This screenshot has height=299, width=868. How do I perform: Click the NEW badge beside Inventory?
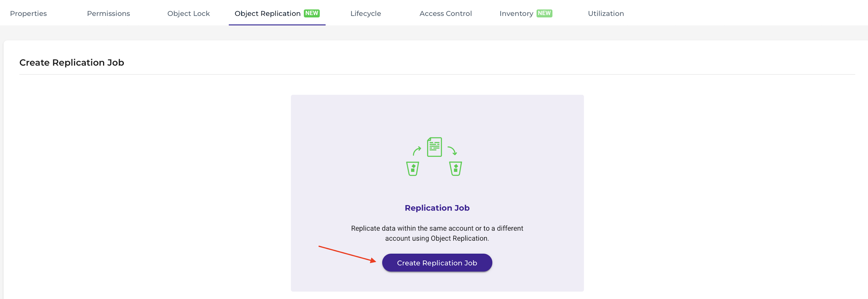[x=544, y=13]
